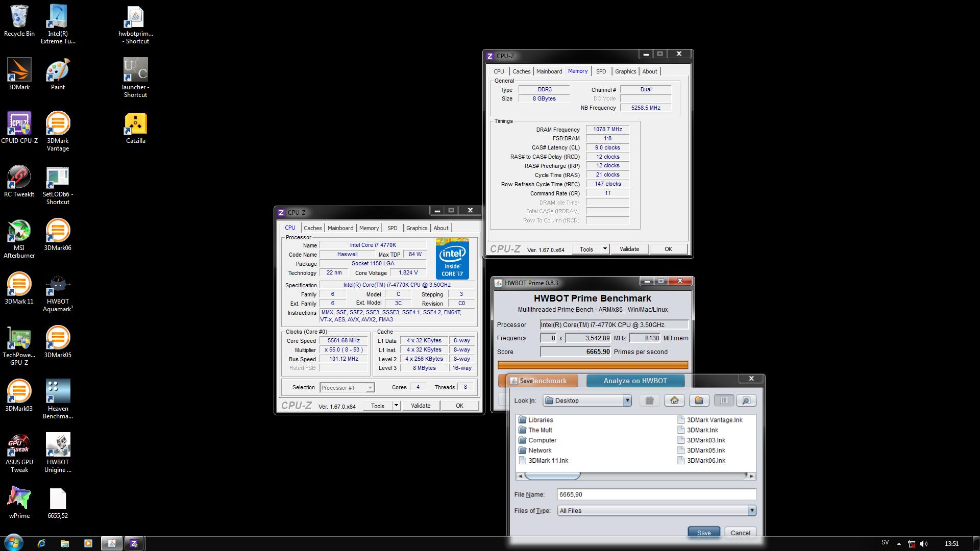
Task: Select the 3DMark05 desktop icon
Action: tap(58, 342)
